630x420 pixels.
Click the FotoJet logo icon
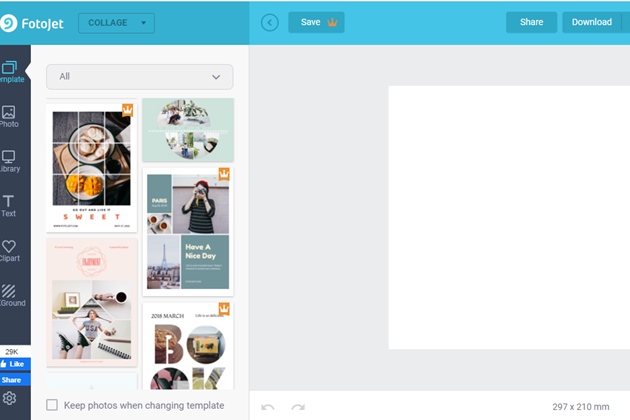(x=10, y=22)
